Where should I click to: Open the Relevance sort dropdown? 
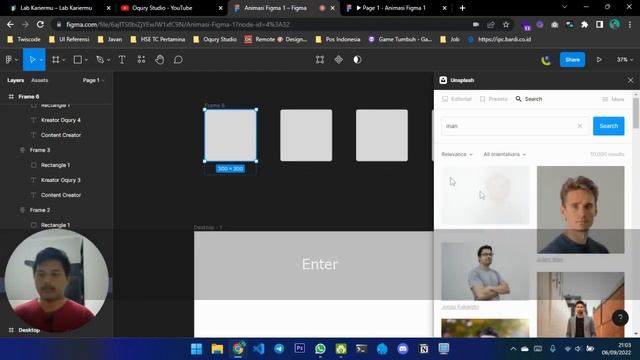click(x=457, y=154)
